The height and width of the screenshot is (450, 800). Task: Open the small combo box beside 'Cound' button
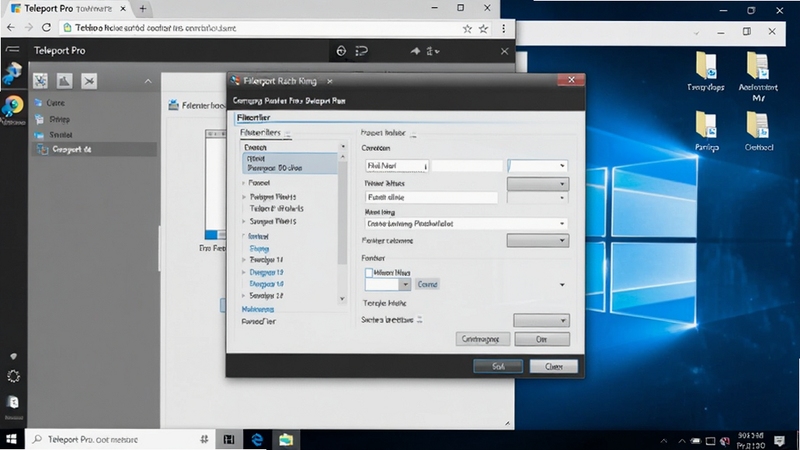[x=388, y=284]
